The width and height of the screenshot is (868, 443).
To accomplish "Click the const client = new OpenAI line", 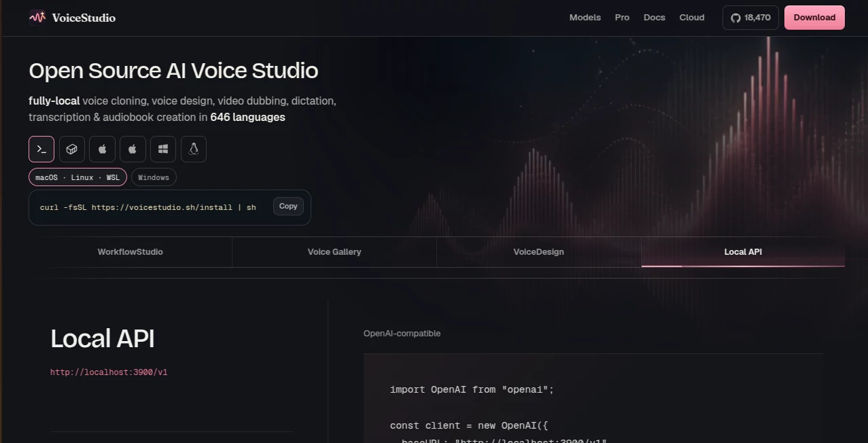I will (469, 426).
